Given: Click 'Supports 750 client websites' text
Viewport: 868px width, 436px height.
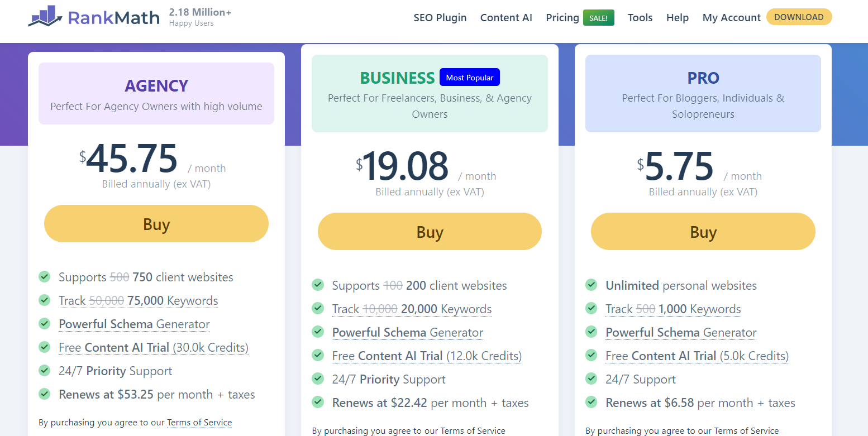Looking at the screenshot, I should (x=146, y=277).
